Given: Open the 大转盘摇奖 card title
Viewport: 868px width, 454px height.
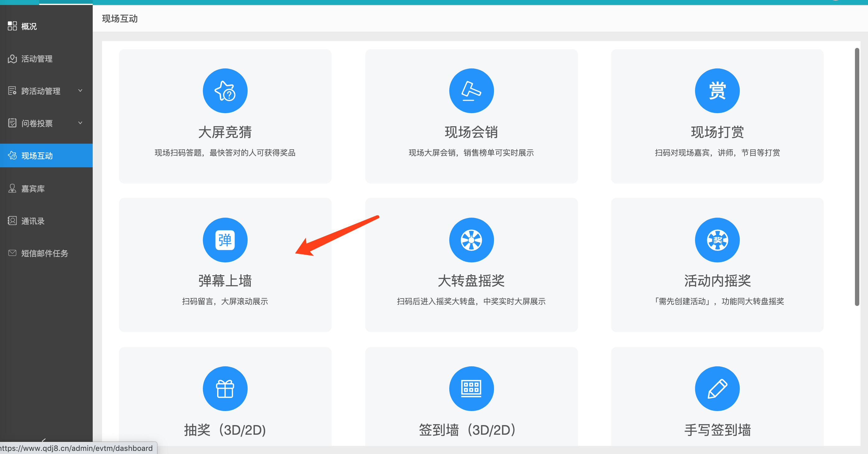Looking at the screenshot, I should point(471,281).
